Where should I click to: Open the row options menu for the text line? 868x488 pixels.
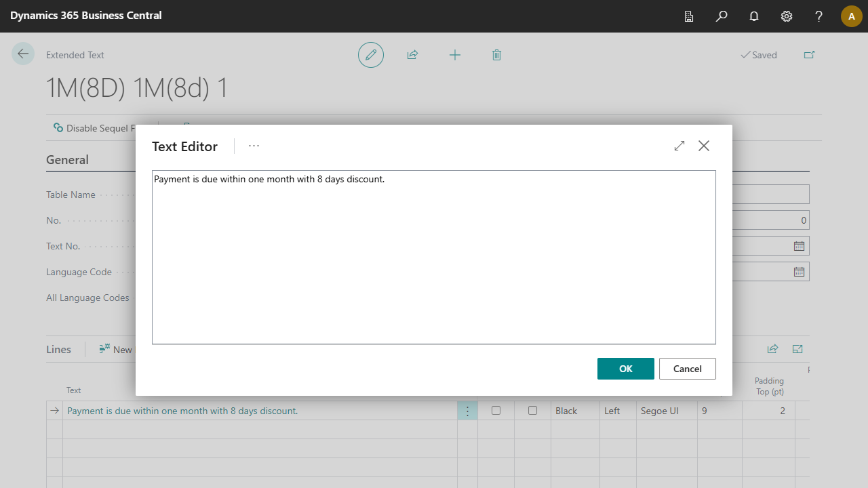coord(467,411)
